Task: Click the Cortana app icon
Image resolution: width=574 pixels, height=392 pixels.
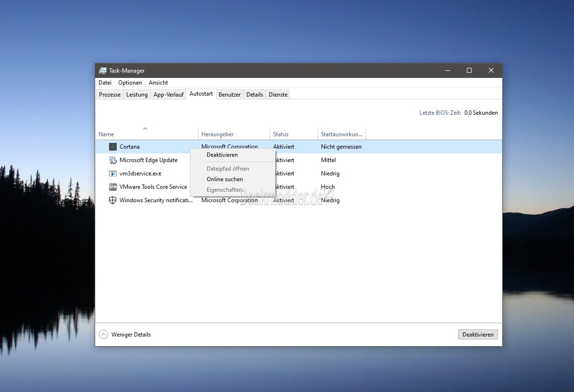Action: point(113,147)
